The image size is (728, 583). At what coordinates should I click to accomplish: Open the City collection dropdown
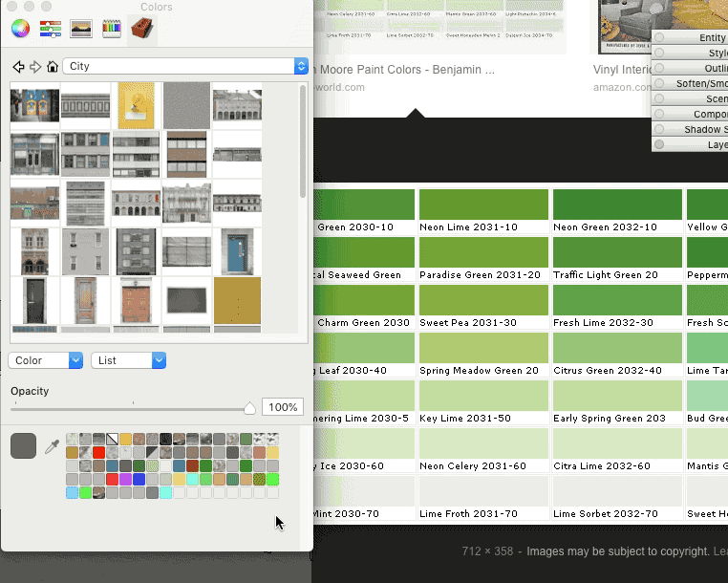(185, 66)
